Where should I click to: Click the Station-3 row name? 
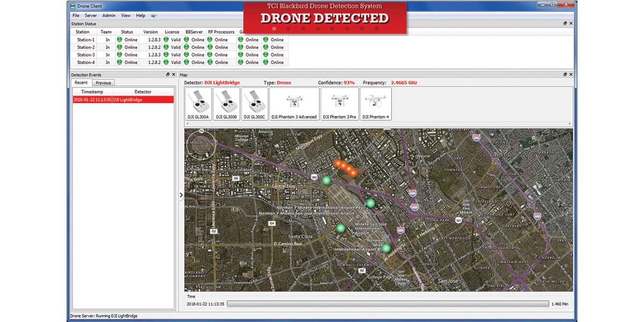pos(86,55)
